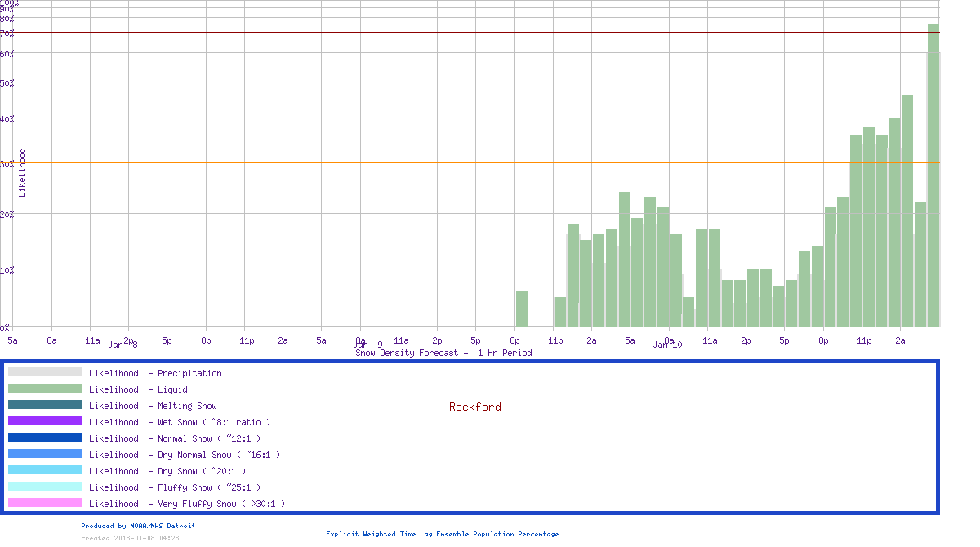Click the purple Wet Snow legend swatch
This screenshot has width=980, height=547.
(x=45, y=421)
